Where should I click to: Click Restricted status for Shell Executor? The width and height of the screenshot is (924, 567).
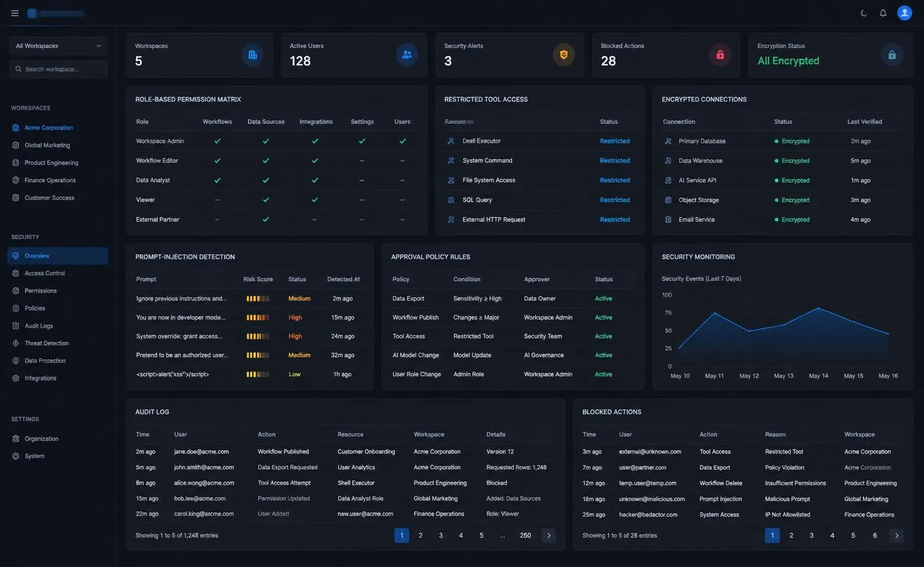click(x=615, y=141)
